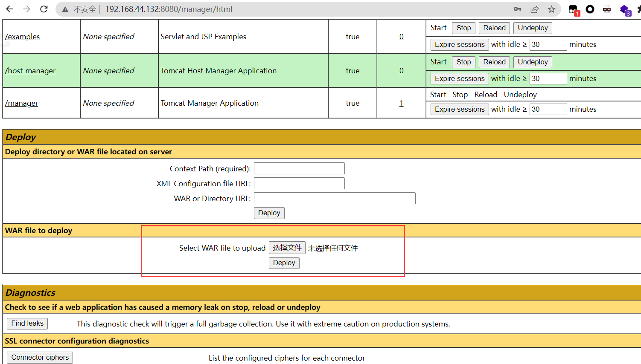Open the sessions count for /examples
Image resolution: width=641 pixels, height=364 pixels.
coord(401,37)
